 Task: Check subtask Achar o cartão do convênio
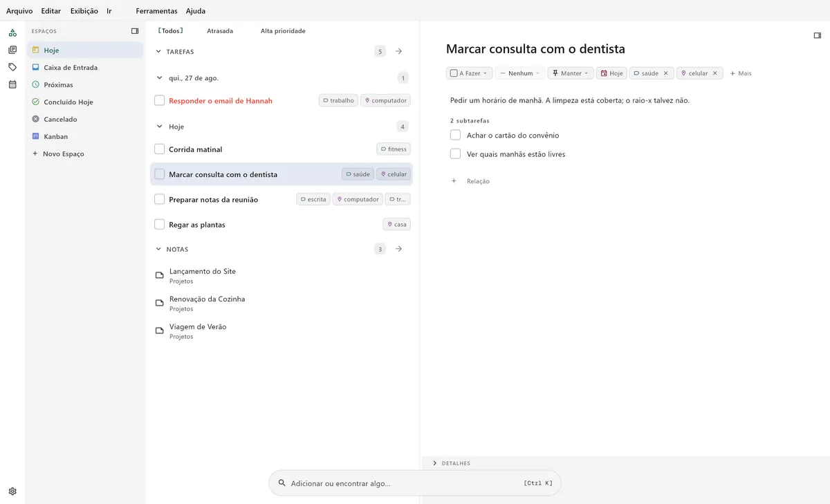455,135
